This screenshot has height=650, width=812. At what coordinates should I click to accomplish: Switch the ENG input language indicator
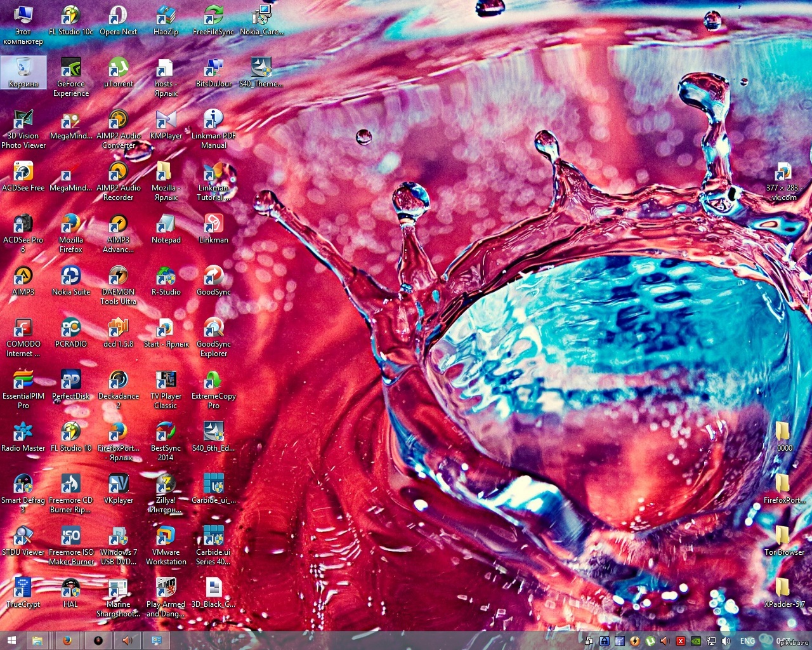[x=747, y=641]
